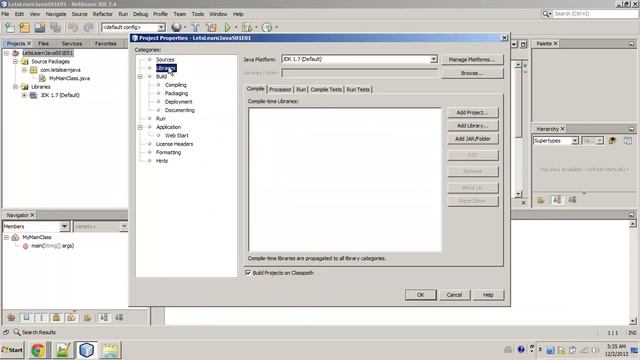Click the Search (Ctrl+I) input field

point(595,14)
